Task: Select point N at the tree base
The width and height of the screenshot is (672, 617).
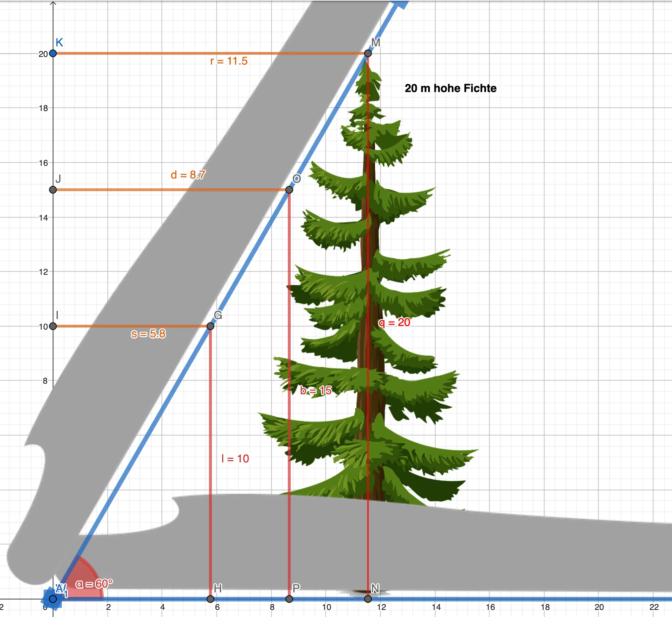Action: (x=368, y=599)
